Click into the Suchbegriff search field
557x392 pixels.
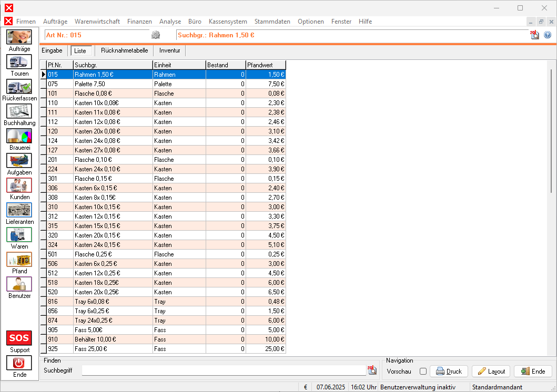click(224, 370)
